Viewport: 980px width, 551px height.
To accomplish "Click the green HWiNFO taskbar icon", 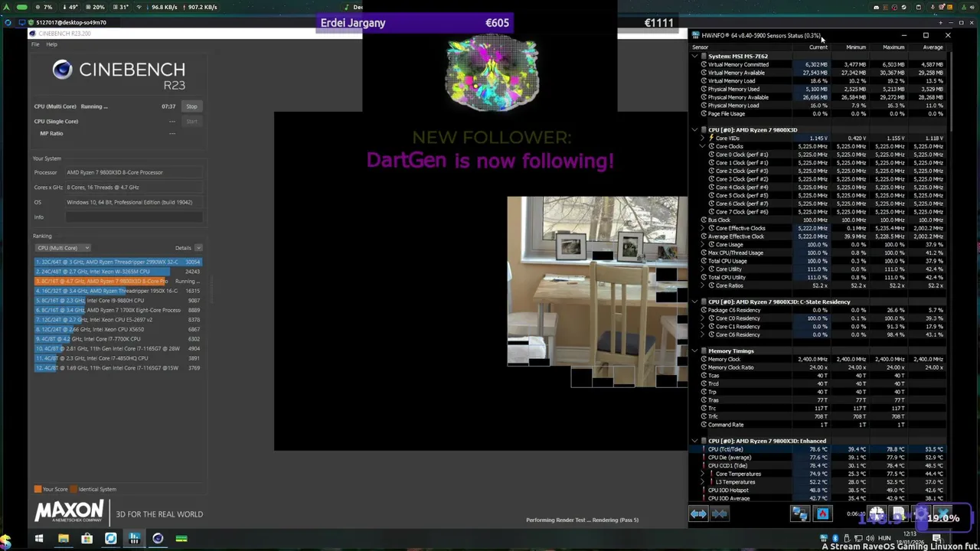I will 181,539.
